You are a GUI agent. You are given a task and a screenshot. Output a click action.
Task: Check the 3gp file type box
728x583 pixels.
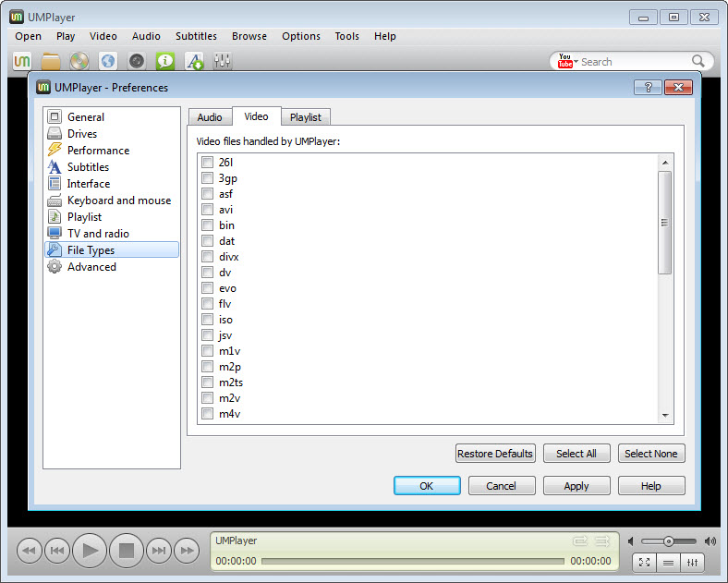tap(208, 178)
